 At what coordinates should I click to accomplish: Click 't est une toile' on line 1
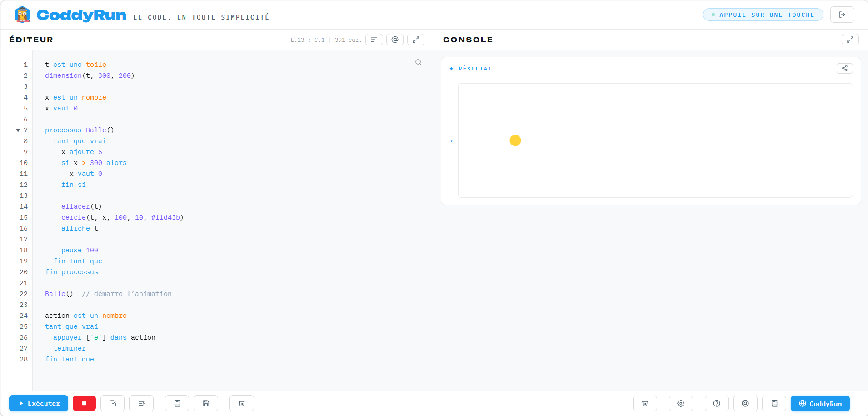click(75, 65)
